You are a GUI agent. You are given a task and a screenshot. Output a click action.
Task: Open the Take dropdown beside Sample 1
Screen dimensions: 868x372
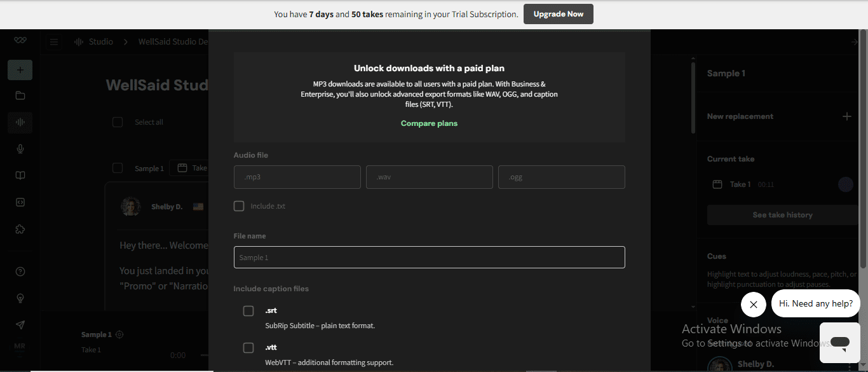189,168
